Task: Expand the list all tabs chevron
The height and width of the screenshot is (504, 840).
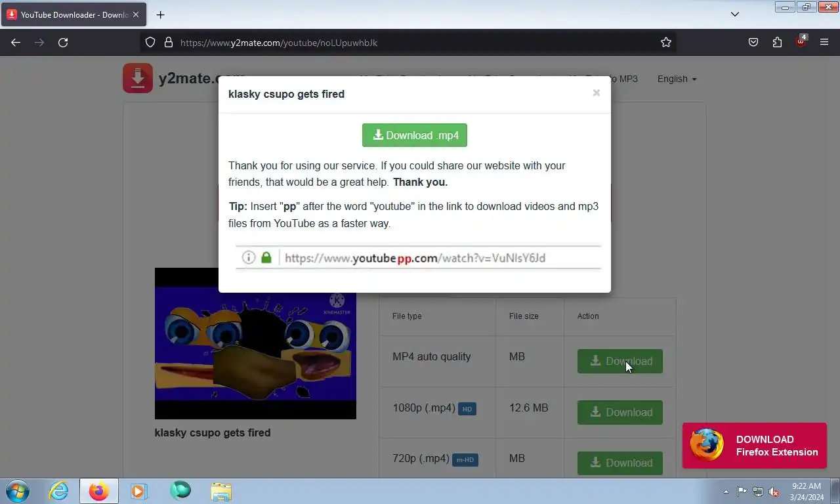Action: [x=735, y=14]
